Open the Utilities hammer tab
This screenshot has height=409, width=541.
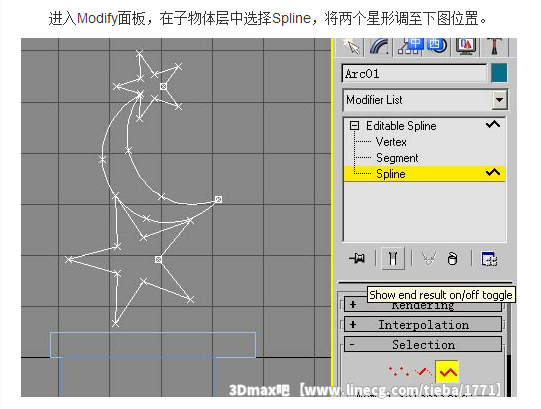point(494,47)
